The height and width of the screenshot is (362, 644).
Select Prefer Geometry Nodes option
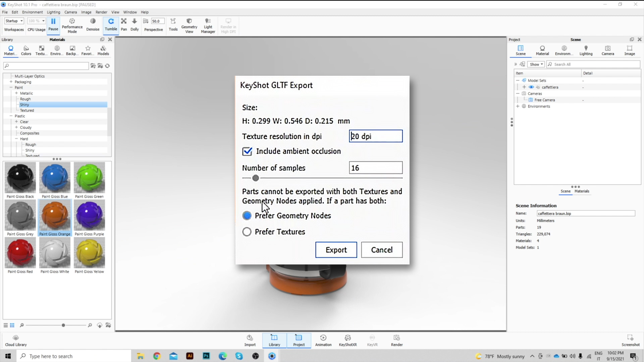tap(247, 216)
